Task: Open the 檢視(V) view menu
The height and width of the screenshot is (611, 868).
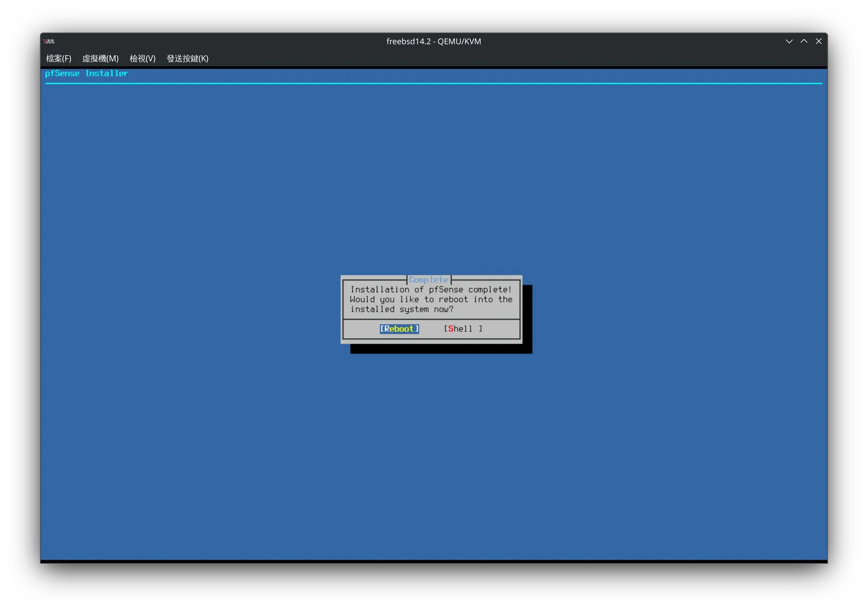Action: (143, 59)
